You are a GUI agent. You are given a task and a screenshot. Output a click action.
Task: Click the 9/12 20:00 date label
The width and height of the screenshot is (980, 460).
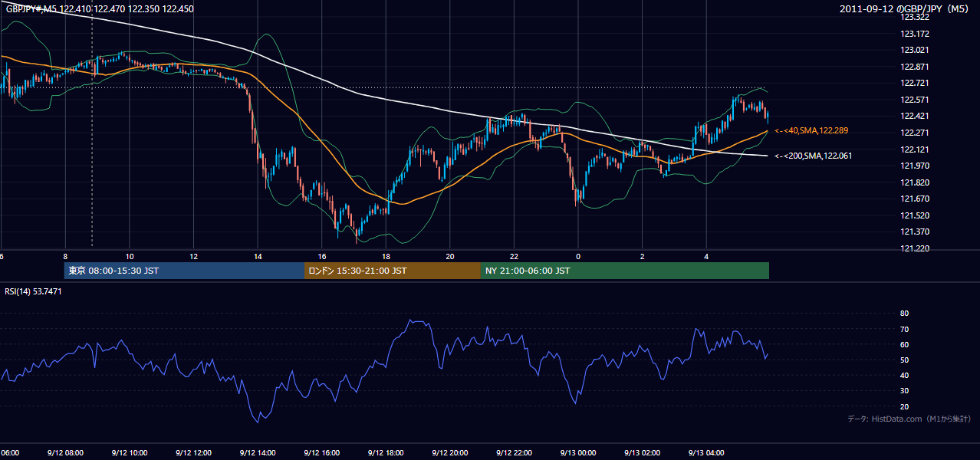point(449,453)
